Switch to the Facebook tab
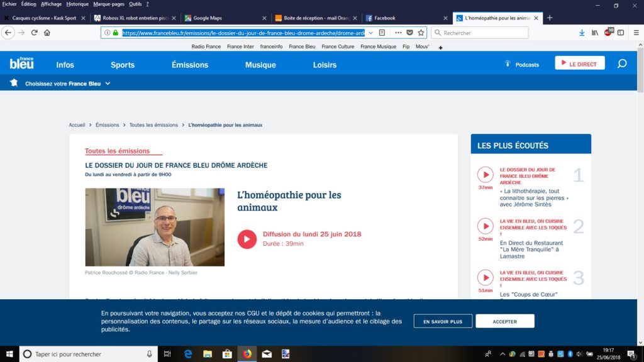The height and width of the screenshot is (362, 644). pyautogui.click(x=406, y=18)
